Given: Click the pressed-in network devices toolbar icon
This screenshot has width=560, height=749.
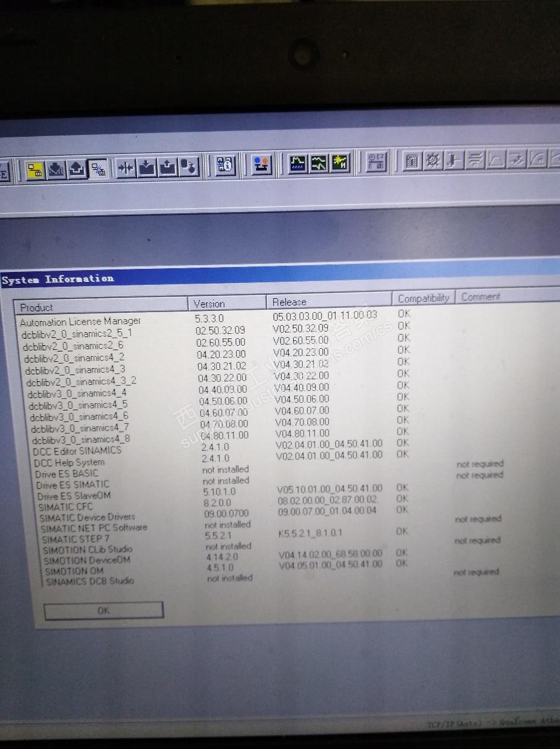Looking at the screenshot, I should point(98,169).
